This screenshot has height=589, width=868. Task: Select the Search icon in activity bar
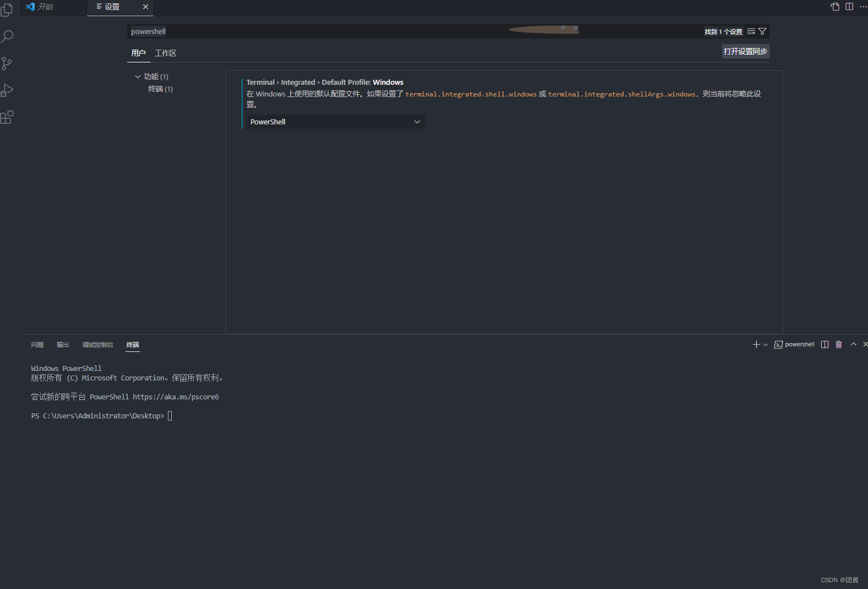(x=8, y=36)
